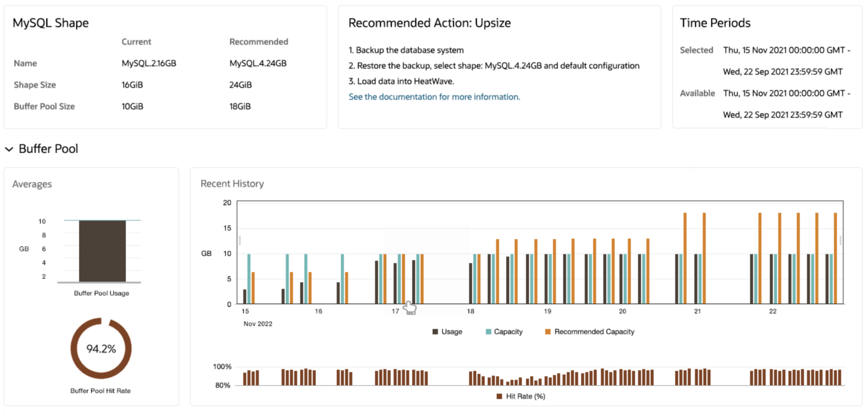Click the Shape Size row label
868x411 pixels.
pyautogui.click(x=35, y=85)
